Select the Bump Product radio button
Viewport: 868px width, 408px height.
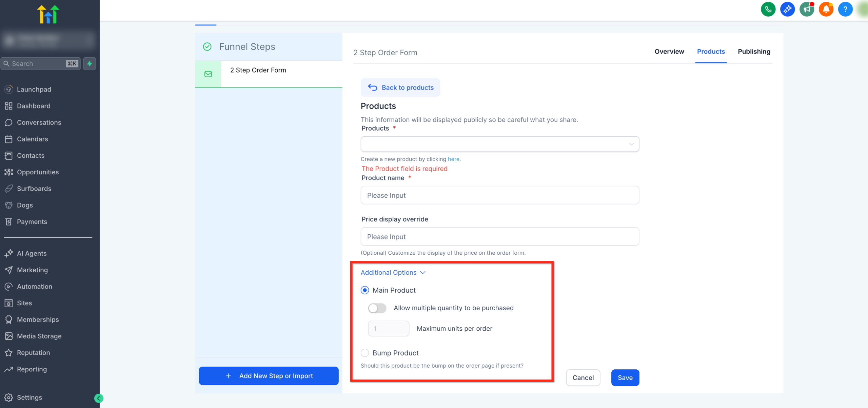point(364,353)
